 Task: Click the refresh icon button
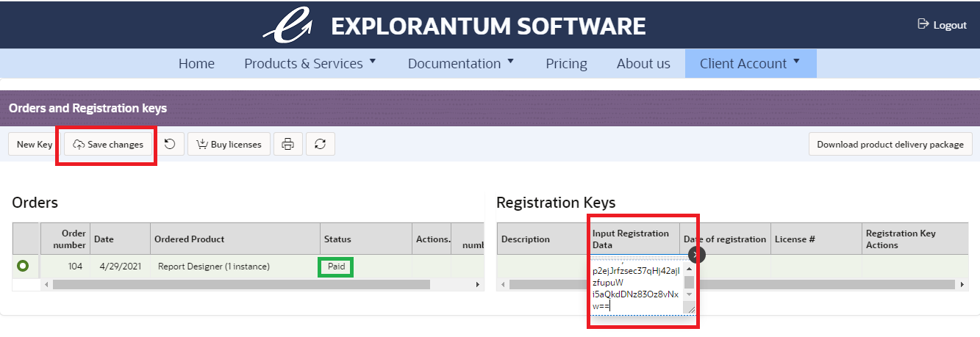[320, 144]
